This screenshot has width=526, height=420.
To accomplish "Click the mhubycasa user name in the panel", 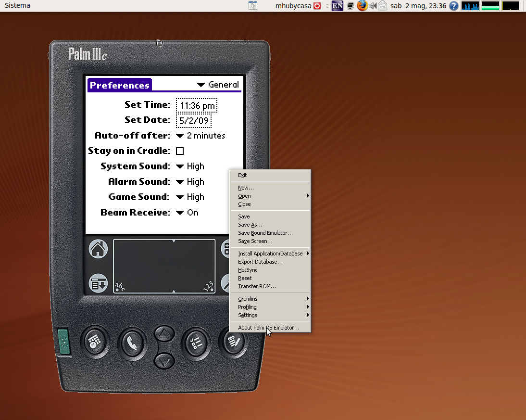I will 293,6.
